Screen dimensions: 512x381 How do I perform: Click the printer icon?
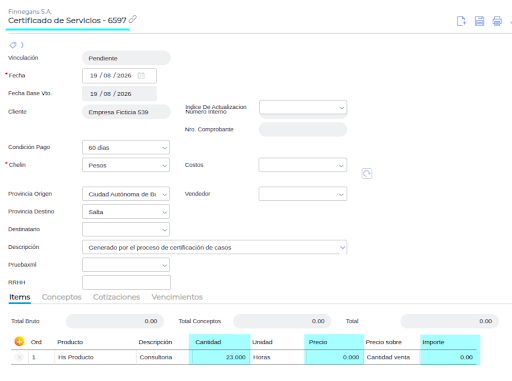[497, 21]
